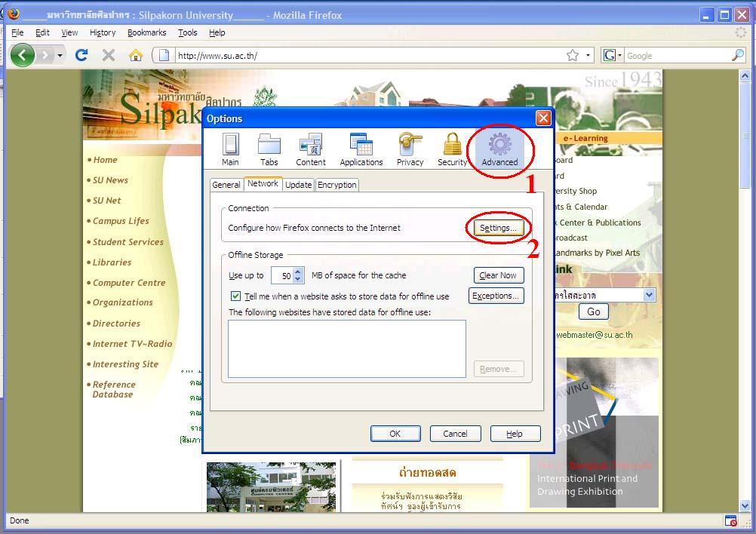Open the back/forward history dropdown arrow
Image resolution: width=756 pixels, height=534 pixels.
click(x=60, y=55)
